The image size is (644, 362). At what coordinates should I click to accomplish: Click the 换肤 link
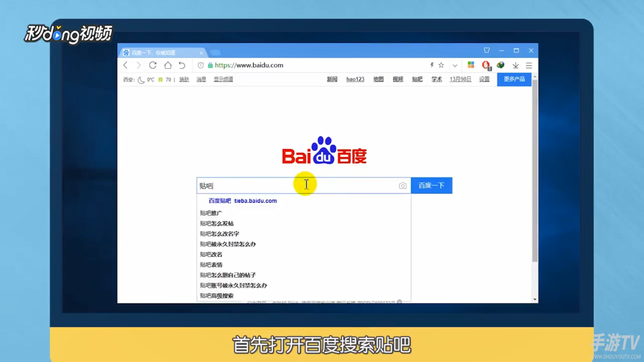point(184,79)
